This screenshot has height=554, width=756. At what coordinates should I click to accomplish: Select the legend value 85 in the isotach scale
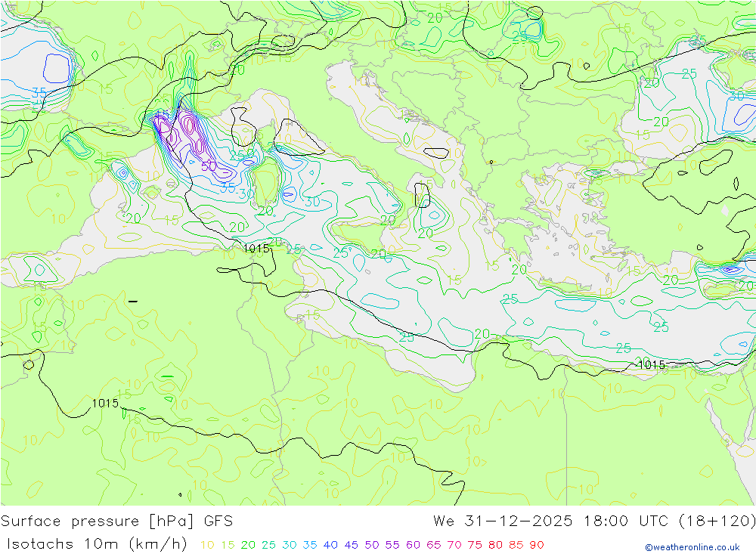click(516, 545)
